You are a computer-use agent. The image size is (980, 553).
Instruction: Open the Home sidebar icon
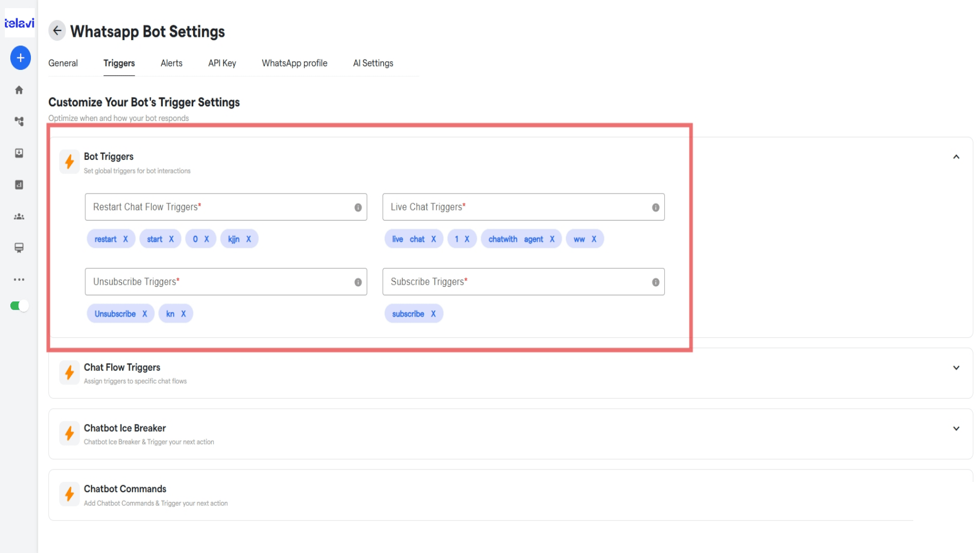pyautogui.click(x=19, y=90)
